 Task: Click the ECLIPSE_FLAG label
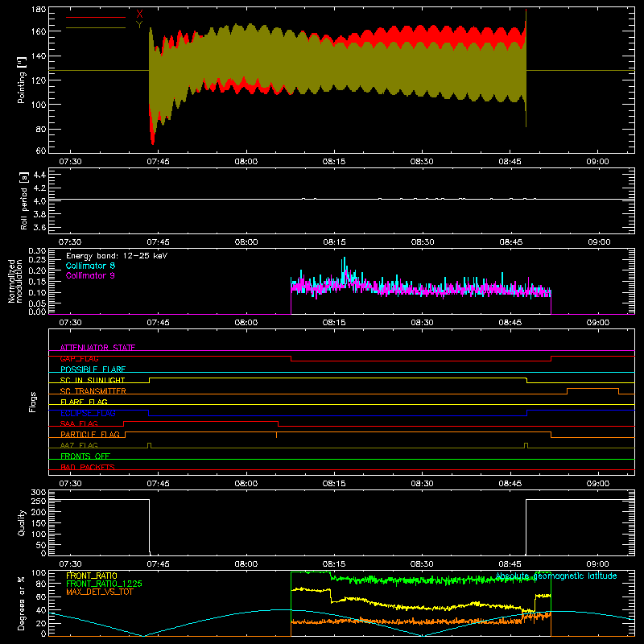tap(88, 413)
